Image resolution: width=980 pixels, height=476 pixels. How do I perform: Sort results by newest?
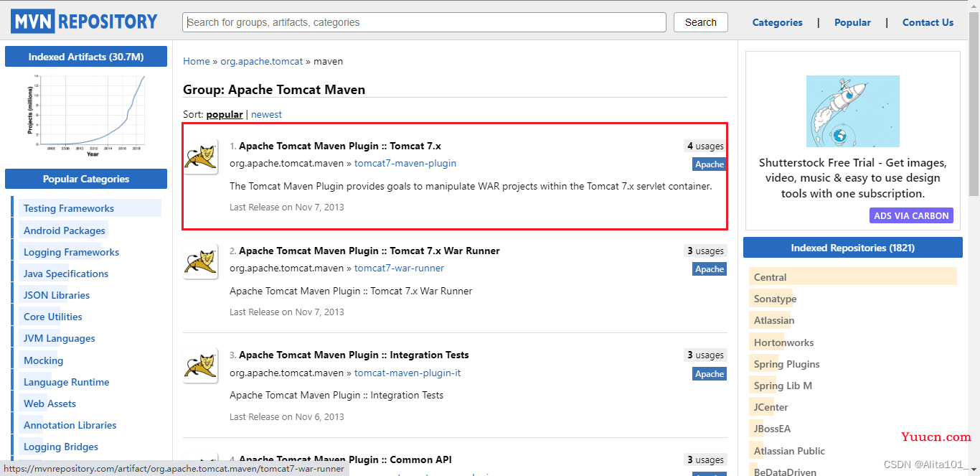[x=266, y=114]
